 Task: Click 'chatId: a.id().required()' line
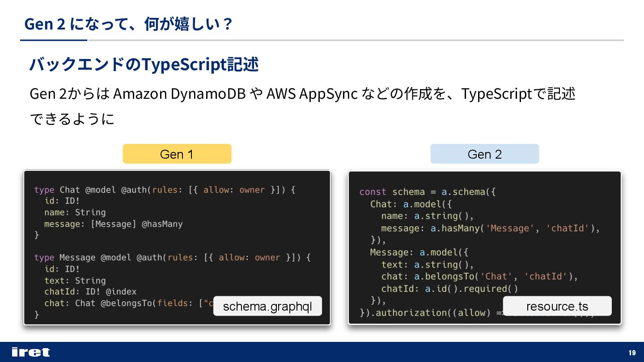[449, 289]
